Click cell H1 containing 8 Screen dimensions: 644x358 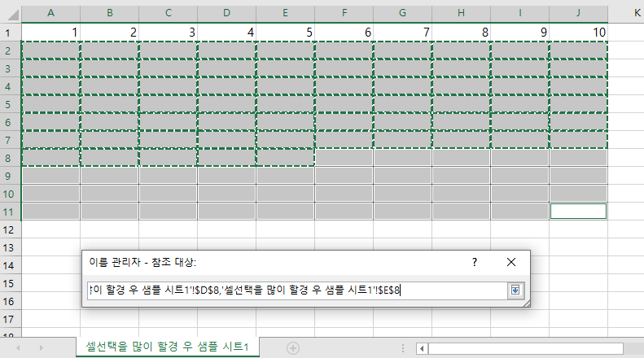[462, 33]
